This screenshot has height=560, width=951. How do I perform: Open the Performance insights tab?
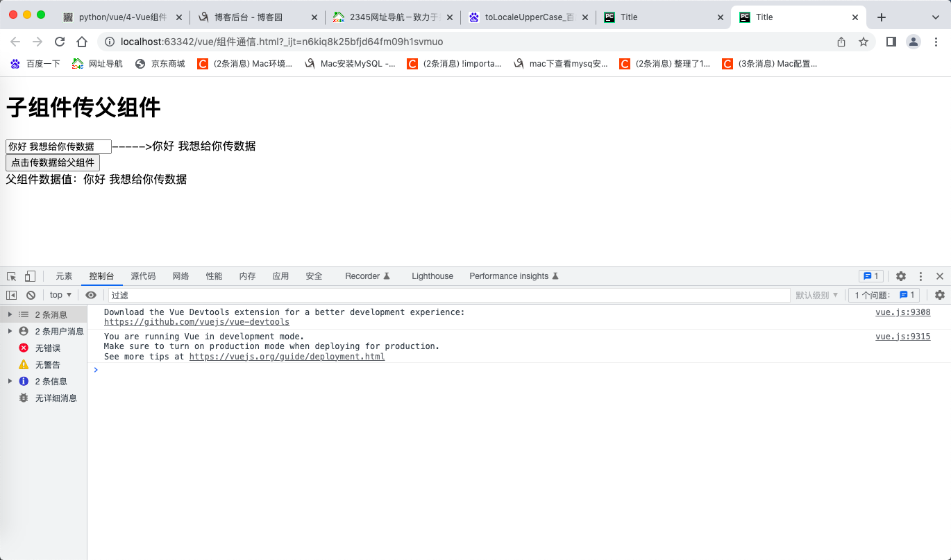514,276
